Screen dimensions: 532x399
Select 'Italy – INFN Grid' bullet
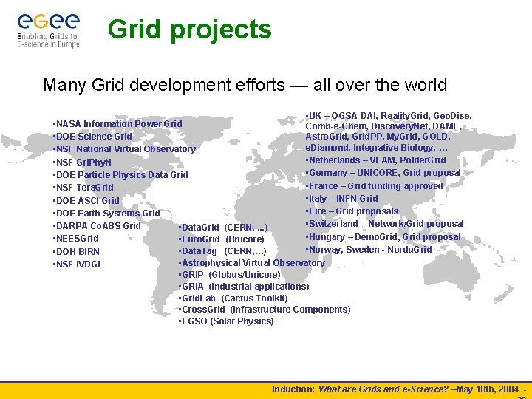tap(341, 199)
